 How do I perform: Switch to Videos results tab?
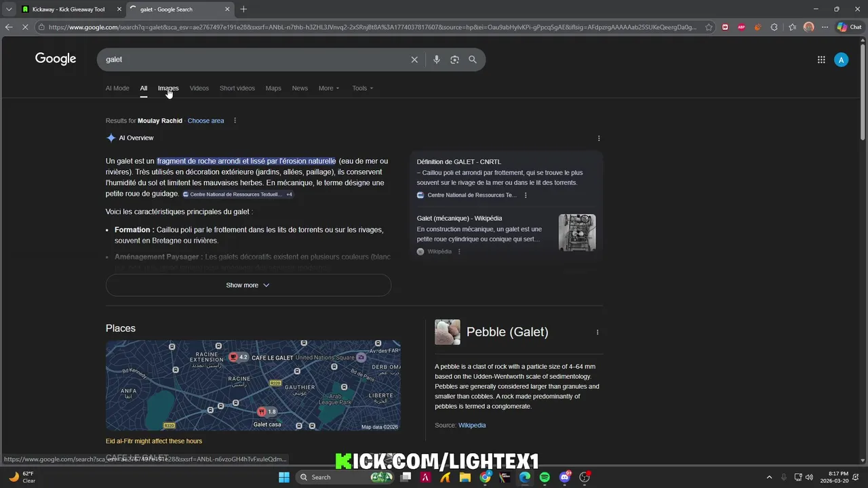point(199,88)
